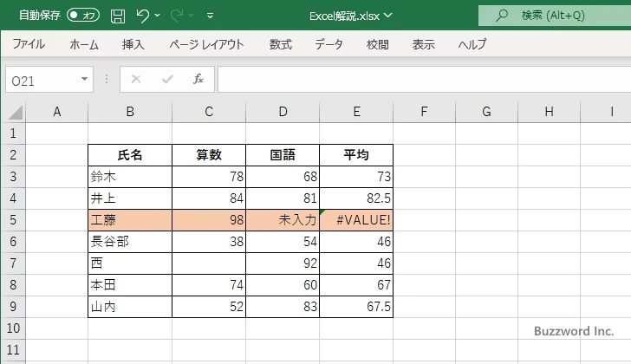Click the formula bar Cancel X icon
Viewport: 631px width, 364px height.
pyautogui.click(x=136, y=79)
